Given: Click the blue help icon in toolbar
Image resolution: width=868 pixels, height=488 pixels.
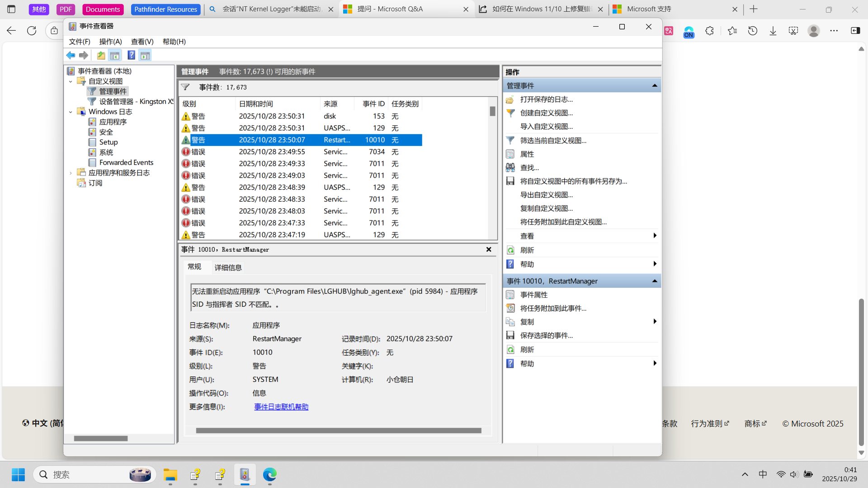Looking at the screenshot, I should [x=131, y=55].
